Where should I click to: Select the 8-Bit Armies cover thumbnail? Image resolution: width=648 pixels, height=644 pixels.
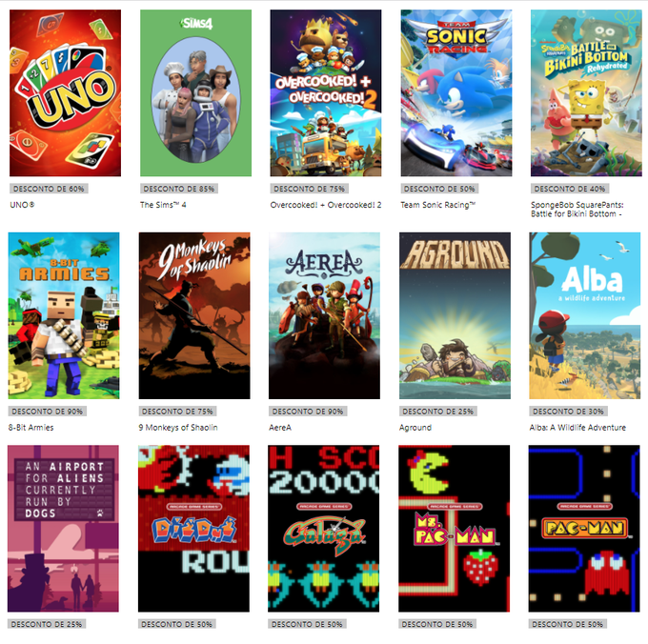tap(64, 315)
